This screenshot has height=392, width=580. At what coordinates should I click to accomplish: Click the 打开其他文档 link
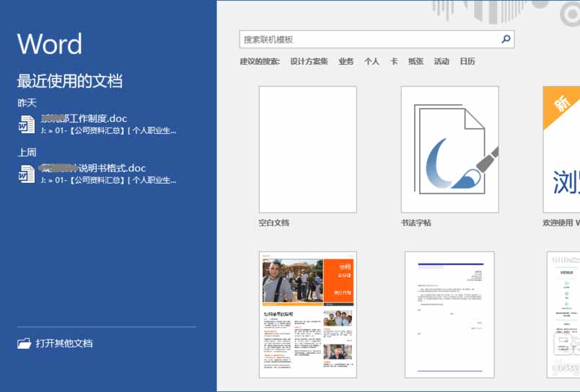click(64, 343)
